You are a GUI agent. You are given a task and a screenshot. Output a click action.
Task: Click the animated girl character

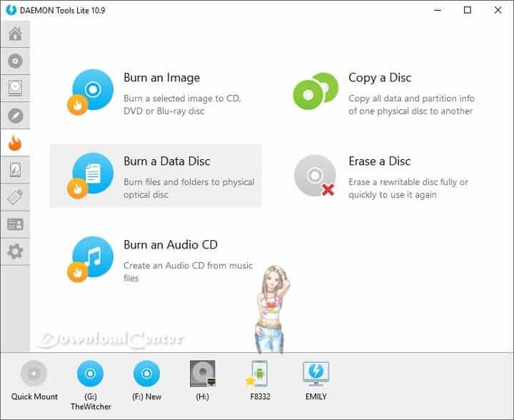click(271, 309)
